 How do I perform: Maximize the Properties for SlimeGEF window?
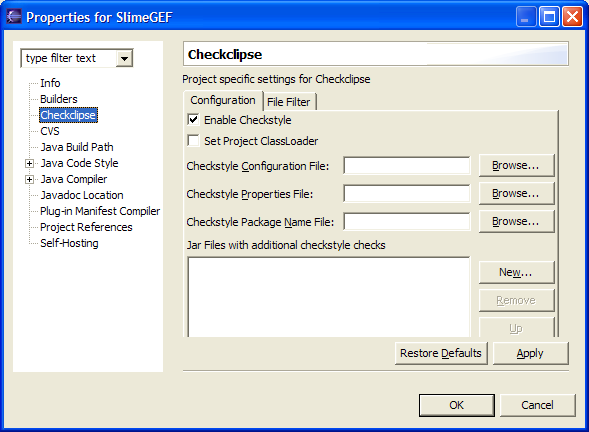tap(549, 17)
